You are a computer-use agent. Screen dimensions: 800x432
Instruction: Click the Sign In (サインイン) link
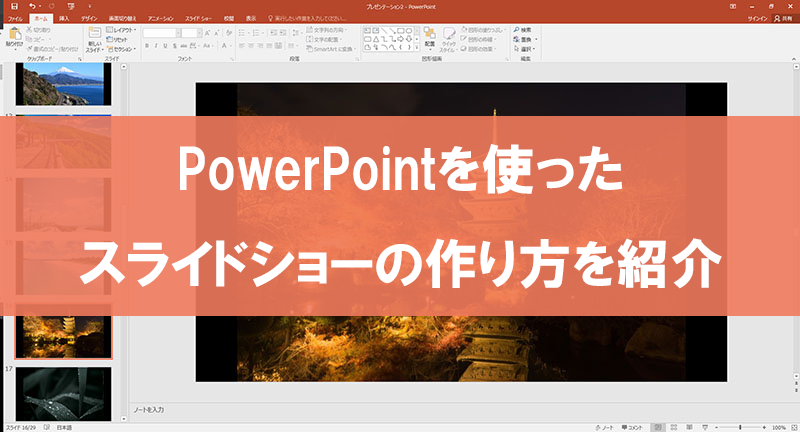click(757, 18)
